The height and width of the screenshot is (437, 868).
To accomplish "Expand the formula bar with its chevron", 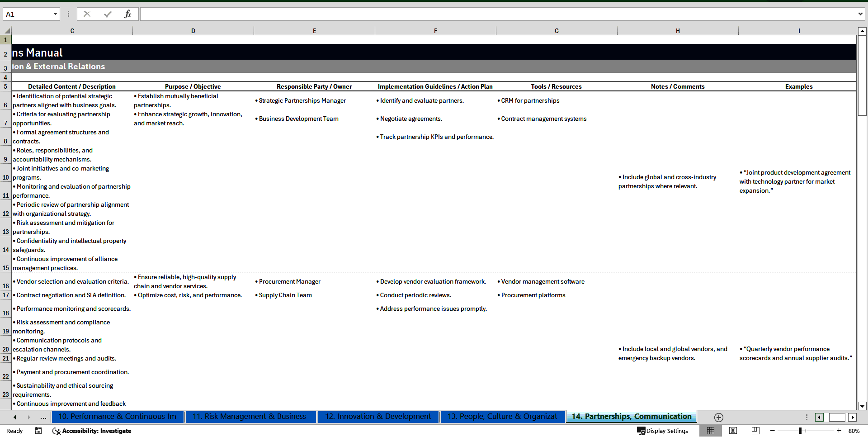I will [x=861, y=14].
